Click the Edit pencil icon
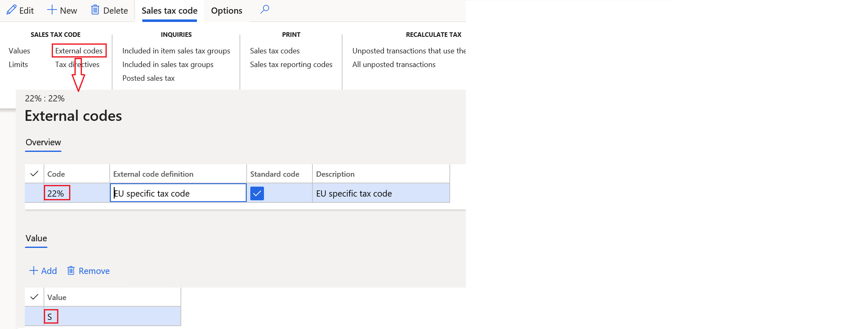868x329 pixels. pos(12,10)
